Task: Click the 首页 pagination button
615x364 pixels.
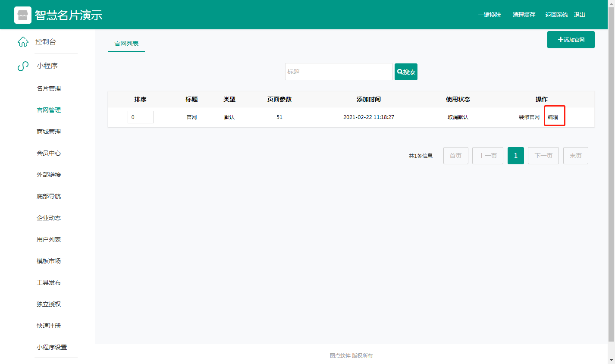Action: pyautogui.click(x=456, y=156)
